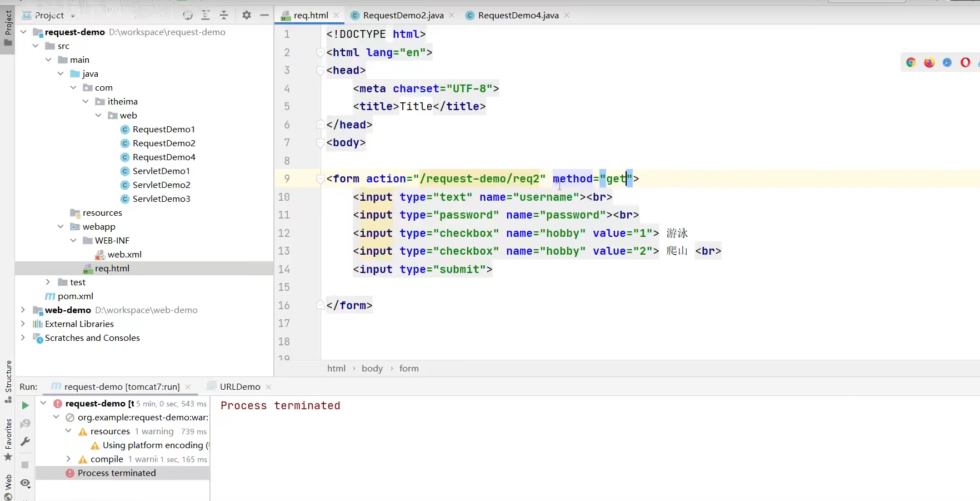The height and width of the screenshot is (501, 980).
Task: Close the req.html tab
Action: [x=336, y=16]
